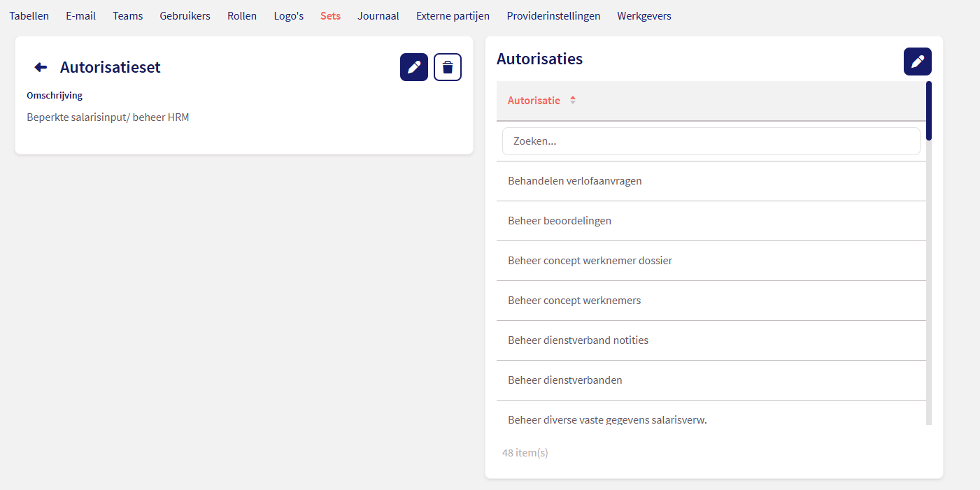
Task: Open the Tabellen tab
Action: click(29, 15)
